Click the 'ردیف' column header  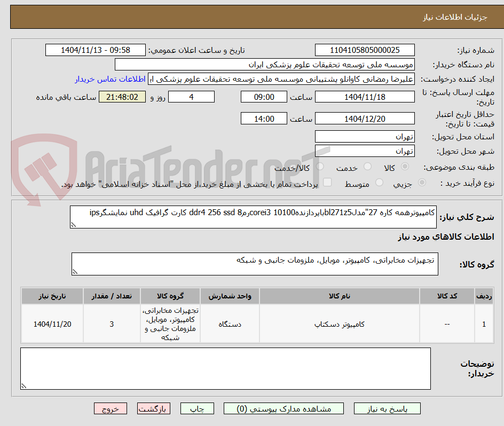[x=484, y=296]
